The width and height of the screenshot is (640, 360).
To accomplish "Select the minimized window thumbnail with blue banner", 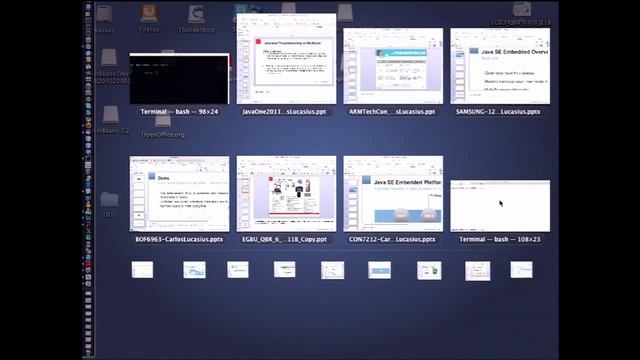I will pyautogui.click(x=379, y=270).
